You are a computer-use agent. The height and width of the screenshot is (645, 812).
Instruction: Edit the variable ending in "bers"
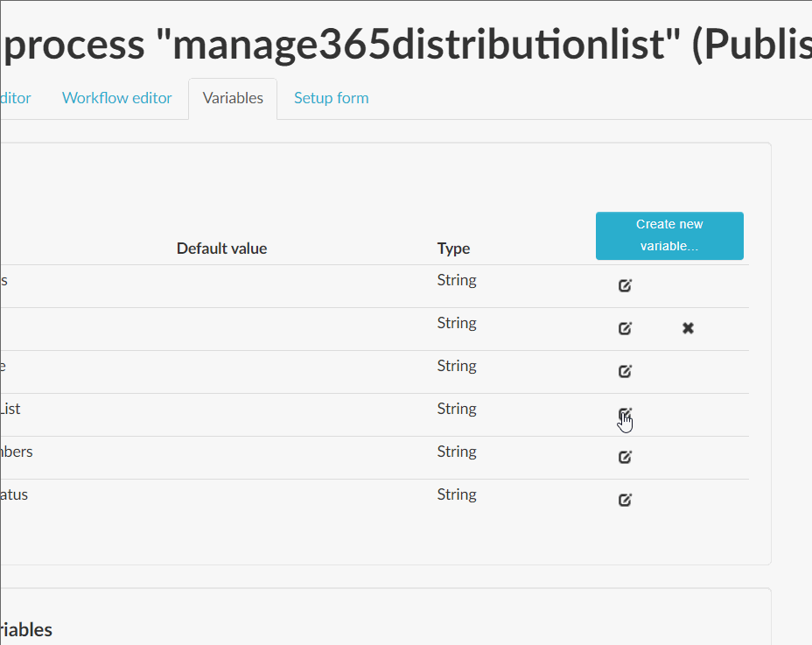[x=625, y=456]
